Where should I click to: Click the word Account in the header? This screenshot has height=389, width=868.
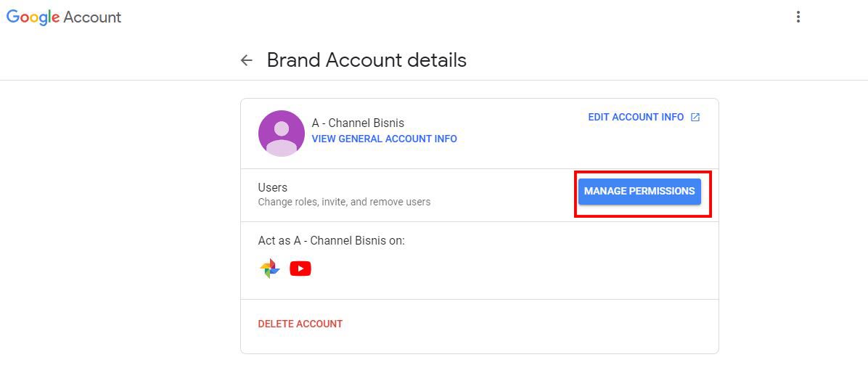click(x=92, y=17)
